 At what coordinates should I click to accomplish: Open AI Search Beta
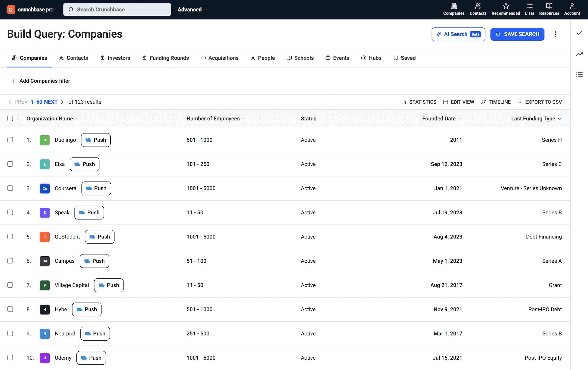point(458,34)
